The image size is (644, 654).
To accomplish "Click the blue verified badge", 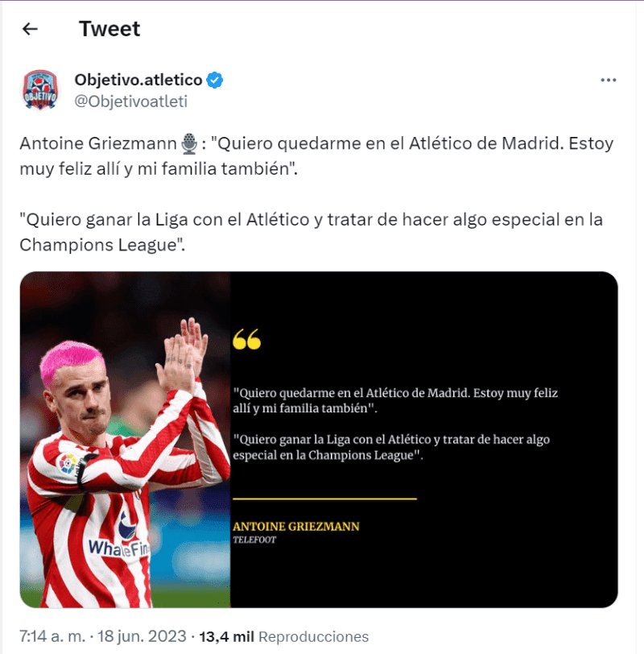I will click(x=215, y=80).
